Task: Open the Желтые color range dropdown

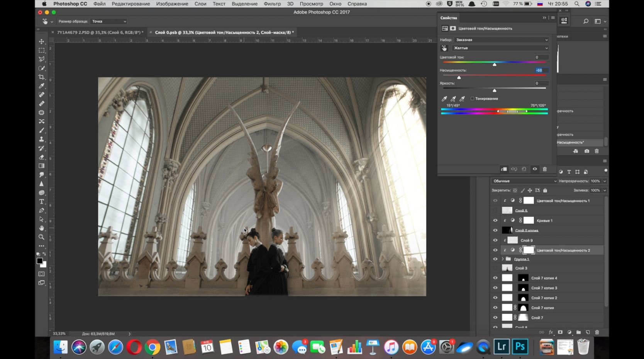Action: point(500,48)
